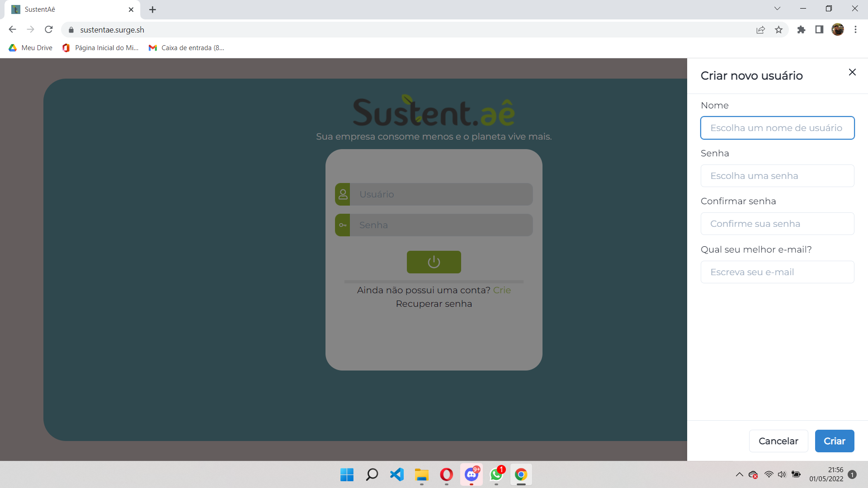Viewport: 868px width, 488px height.
Task: Expand the tab search dropdown arrow
Action: coord(777,9)
